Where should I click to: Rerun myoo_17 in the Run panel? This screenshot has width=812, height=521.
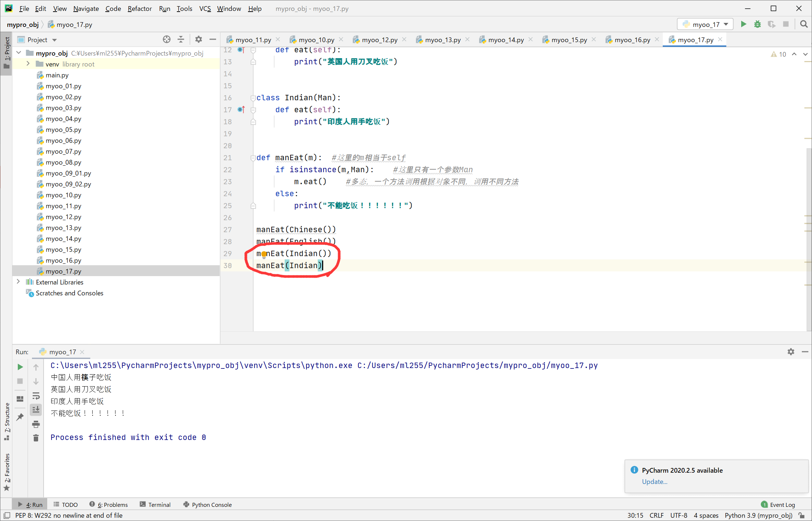click(20, 367)
